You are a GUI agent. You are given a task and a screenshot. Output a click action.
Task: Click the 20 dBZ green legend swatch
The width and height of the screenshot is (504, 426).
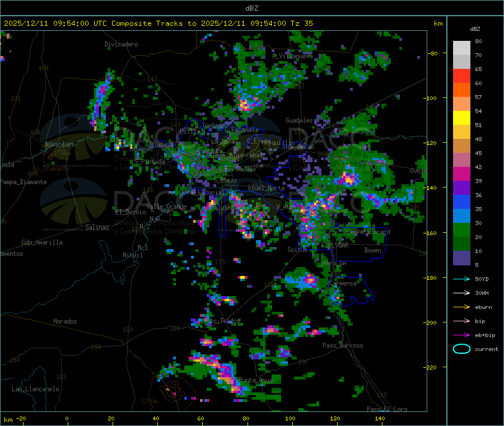pyautogui.click(x=461, y=230)
